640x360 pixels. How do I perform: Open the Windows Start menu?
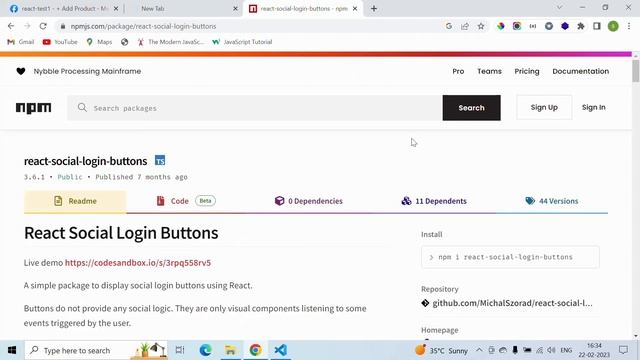point(12,350)
